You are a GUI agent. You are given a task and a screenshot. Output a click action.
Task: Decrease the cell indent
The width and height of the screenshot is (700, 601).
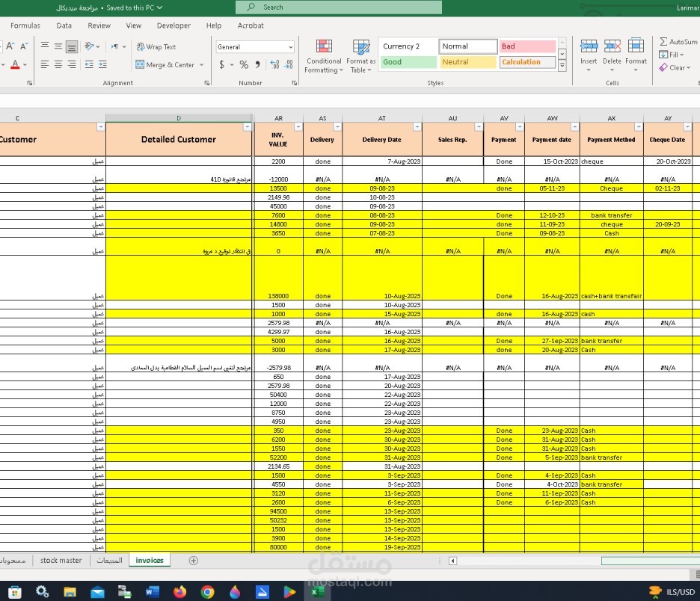(89, 64)
